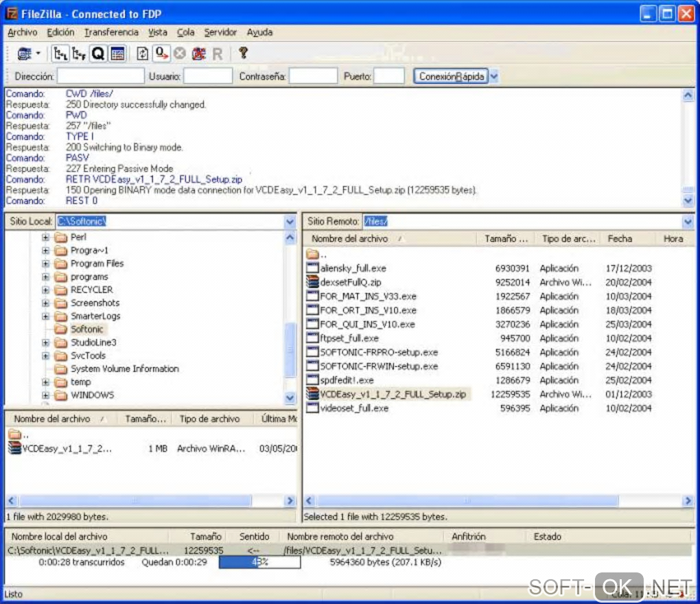Click the process queue icon
Viewport: 700px width, 604px height.
(x=161, y=54)
